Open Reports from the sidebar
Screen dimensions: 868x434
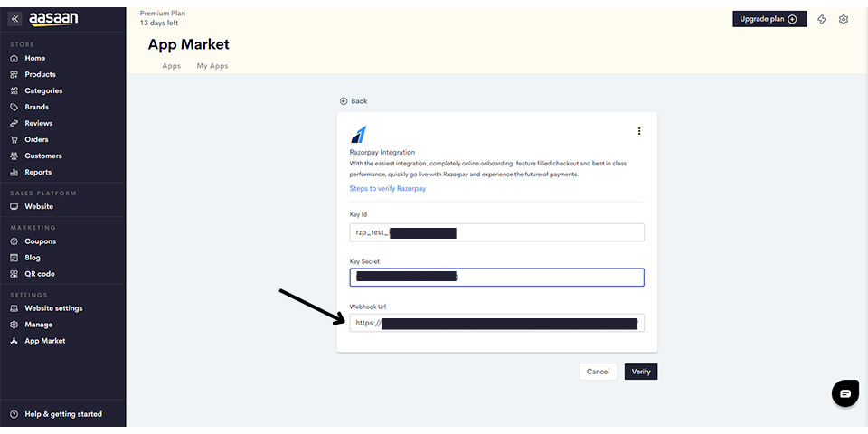[x=38, y=172]
